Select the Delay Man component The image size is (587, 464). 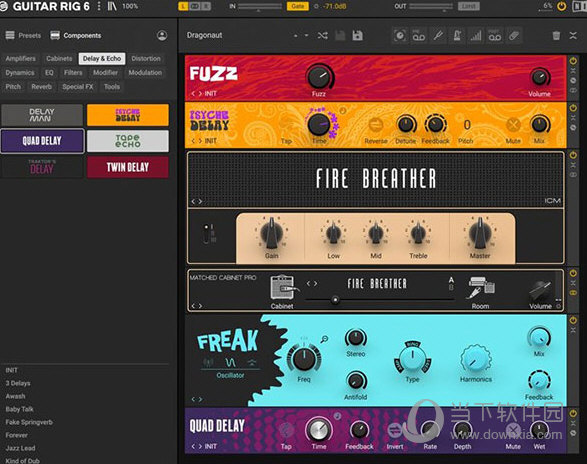click(42, 115)
